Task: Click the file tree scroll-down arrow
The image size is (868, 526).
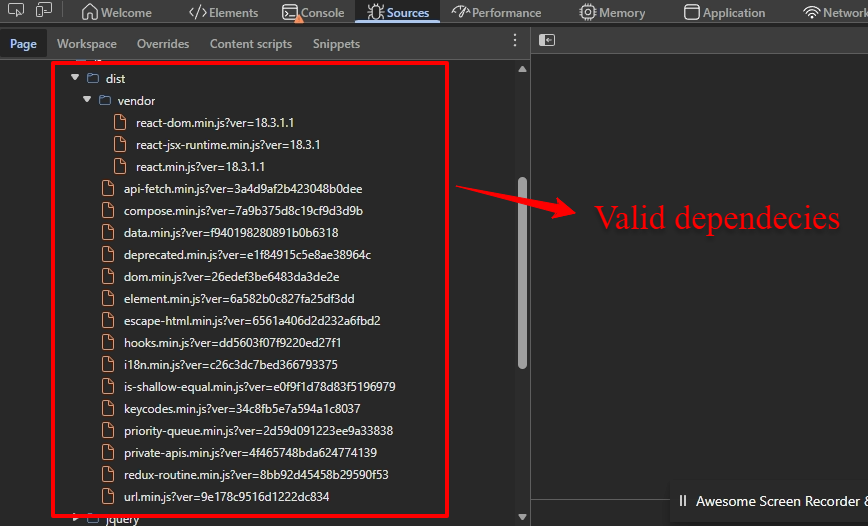Action: (x=522, y=517)
